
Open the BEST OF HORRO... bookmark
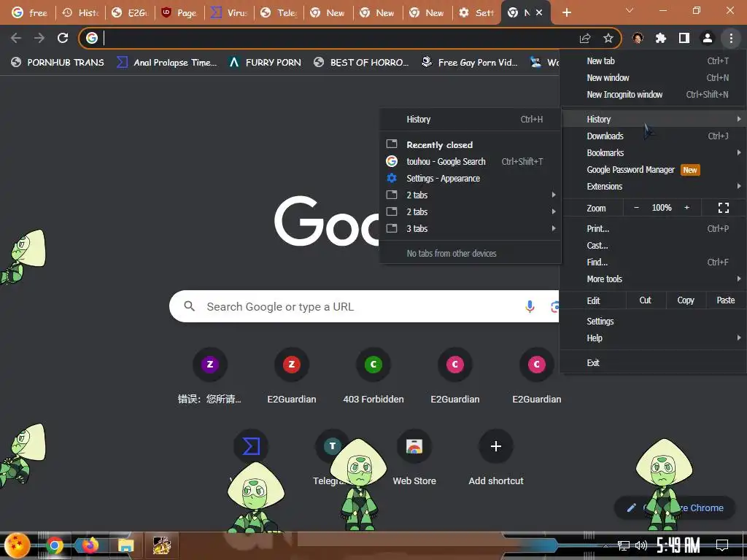(x=362, y=63)
